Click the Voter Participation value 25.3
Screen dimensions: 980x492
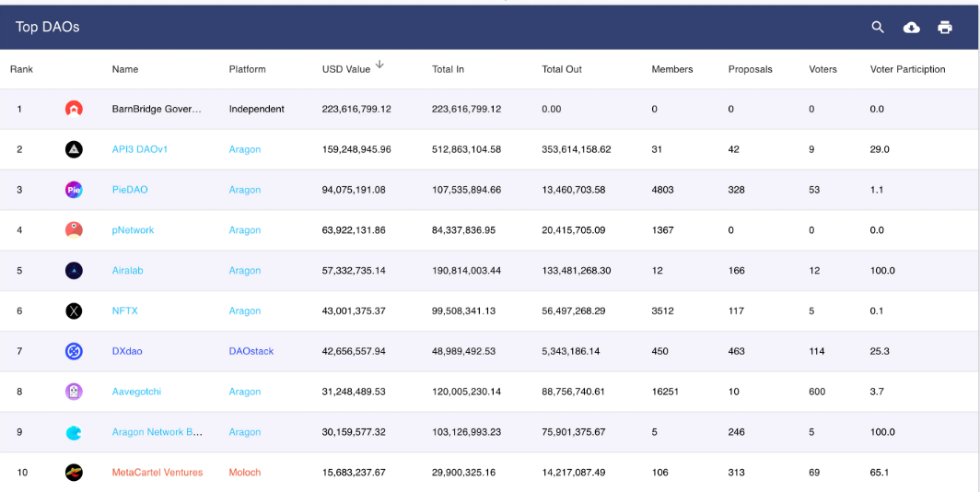(x=880, y=351)
